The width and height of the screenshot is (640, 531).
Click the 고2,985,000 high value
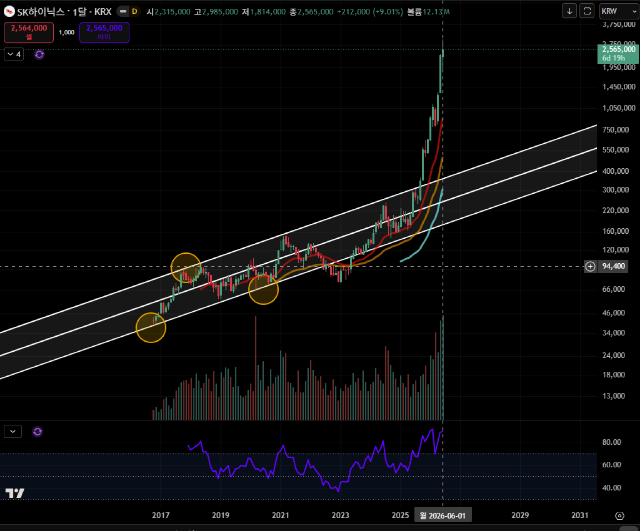[216, 12]
